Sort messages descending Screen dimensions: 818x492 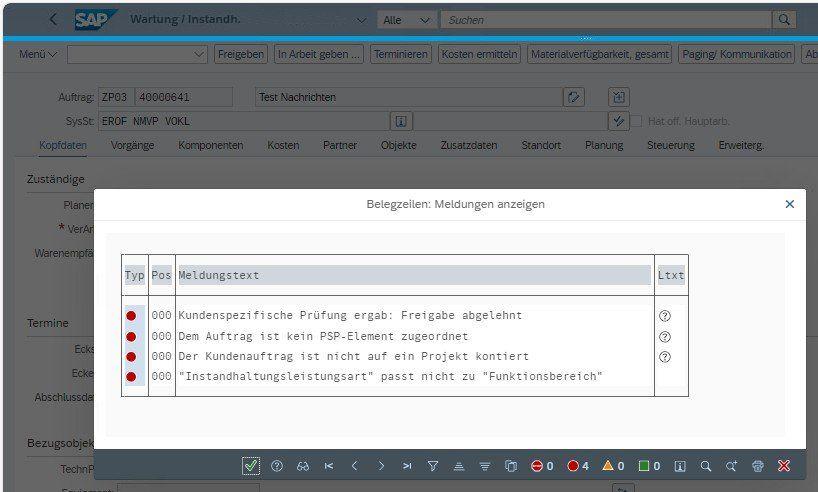pyautogui.click(x=485, y=466)
